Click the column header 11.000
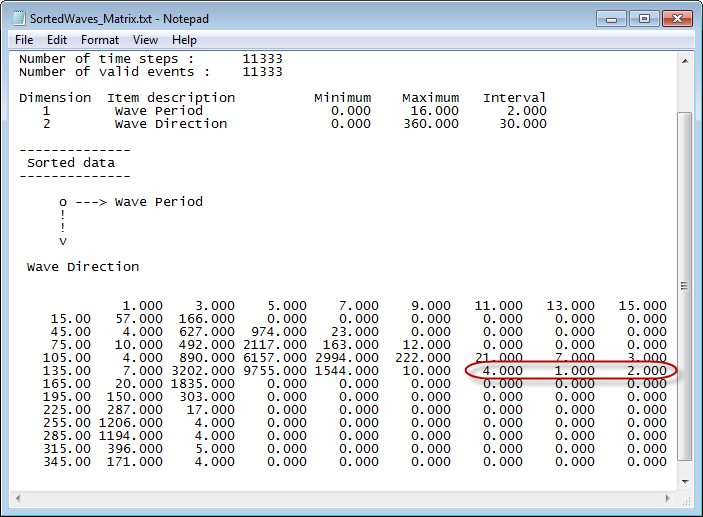This screenshot has height=517, width=703. pos(499,306)
